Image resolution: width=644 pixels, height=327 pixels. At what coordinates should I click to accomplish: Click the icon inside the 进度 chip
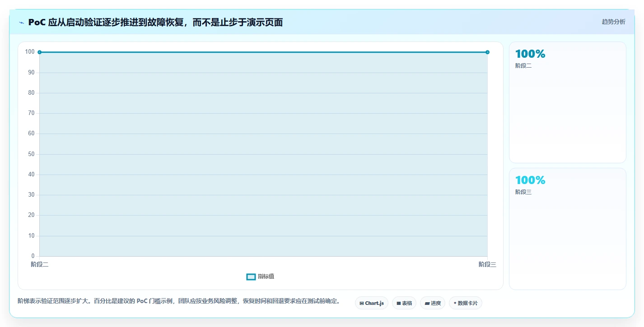(427, 304)
